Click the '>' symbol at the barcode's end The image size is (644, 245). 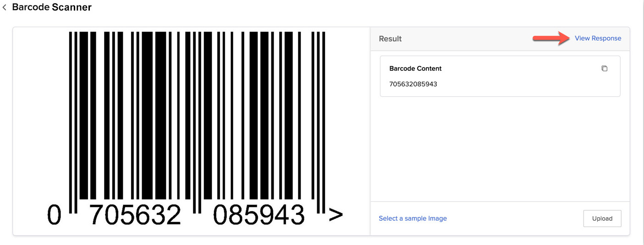coord(336,215)
